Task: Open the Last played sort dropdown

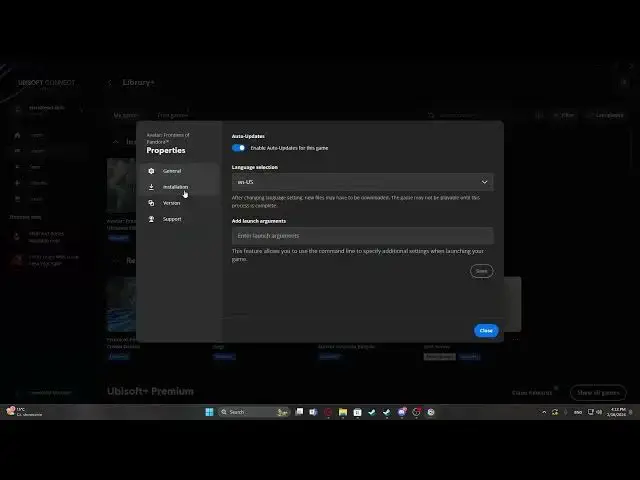Action: pos(606,116)
